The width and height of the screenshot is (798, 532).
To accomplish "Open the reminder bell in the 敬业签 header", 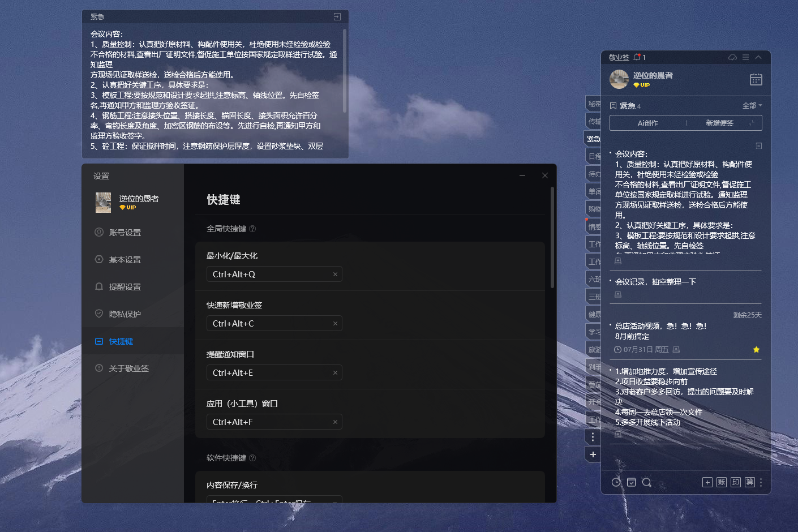I will (x=637, y=57).
